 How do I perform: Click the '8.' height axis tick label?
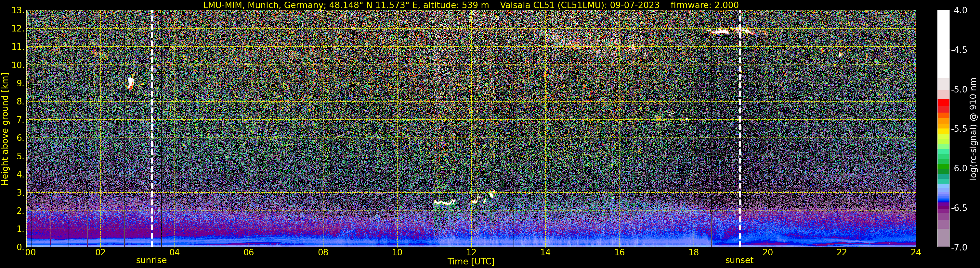20,102
